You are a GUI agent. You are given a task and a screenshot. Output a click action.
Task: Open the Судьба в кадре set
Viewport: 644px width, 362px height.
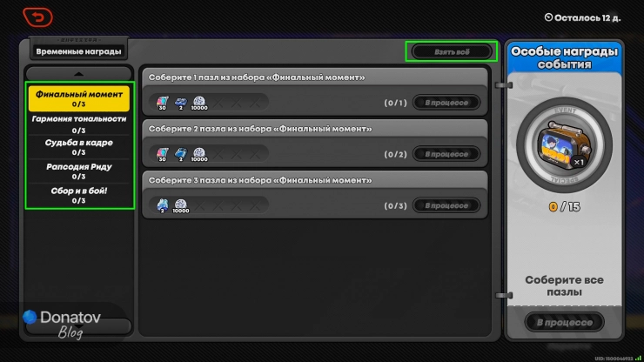pyautogui.click(x=79, y=147)
